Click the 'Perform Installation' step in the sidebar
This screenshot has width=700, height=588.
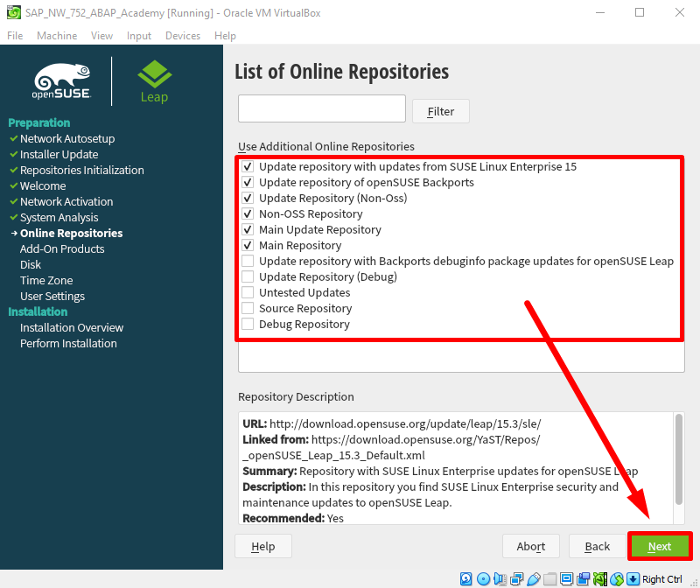pos(68,343)
